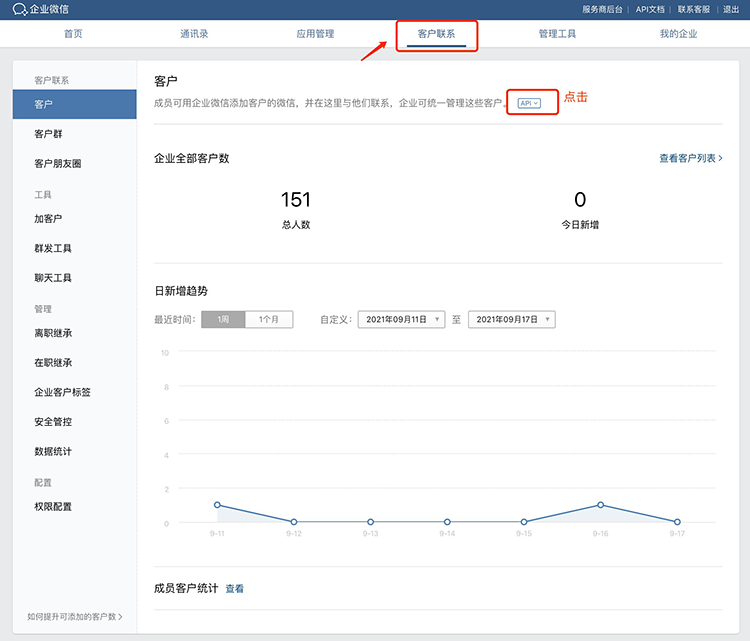Select the 1周 time range toggle

(223, 319)
